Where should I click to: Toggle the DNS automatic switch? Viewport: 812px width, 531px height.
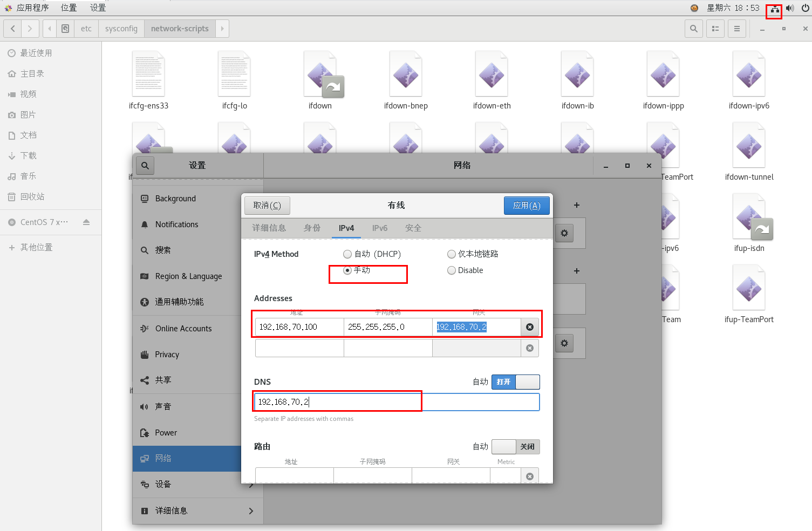516,382
